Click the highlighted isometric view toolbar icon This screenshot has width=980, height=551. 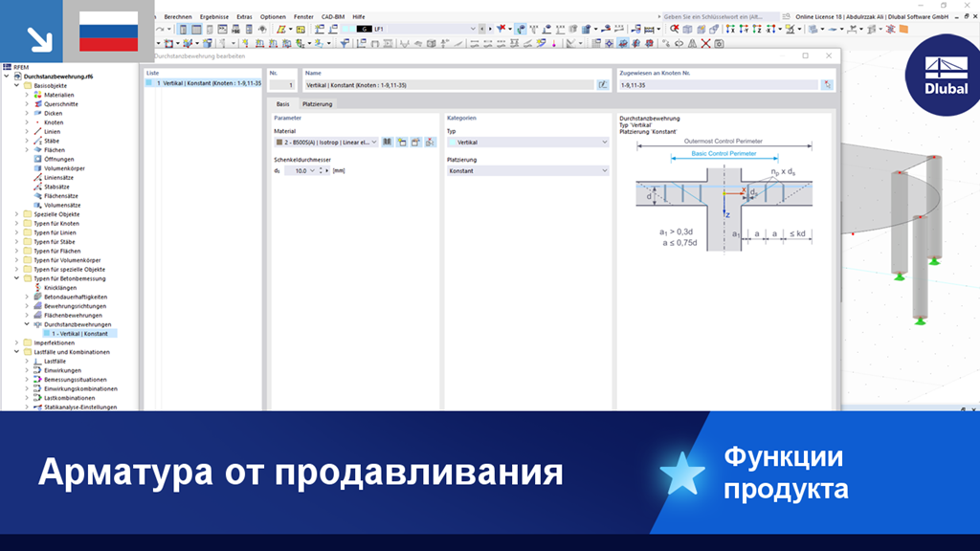point(623,43)
